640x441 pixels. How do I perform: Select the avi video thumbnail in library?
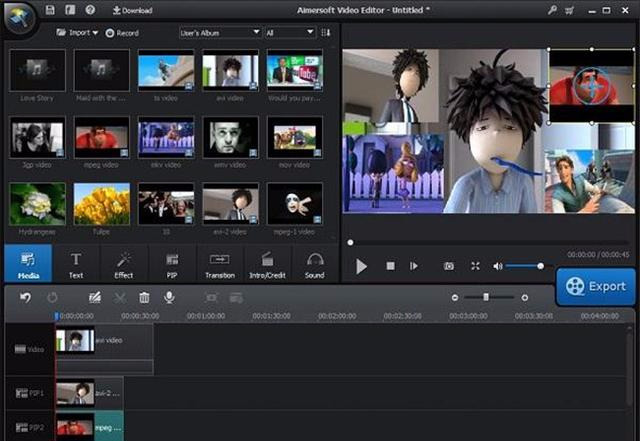(x=230, y=70)
